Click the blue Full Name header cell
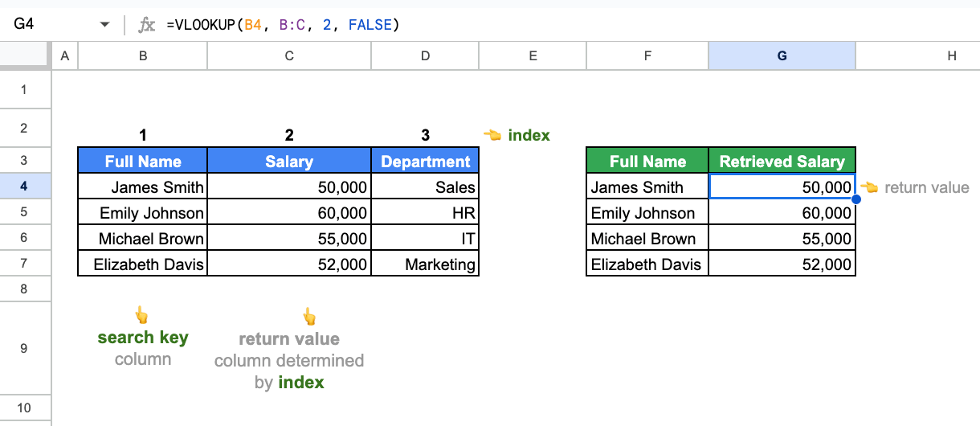The height and width of the screenshot is (426, 980). coord(143,161)
